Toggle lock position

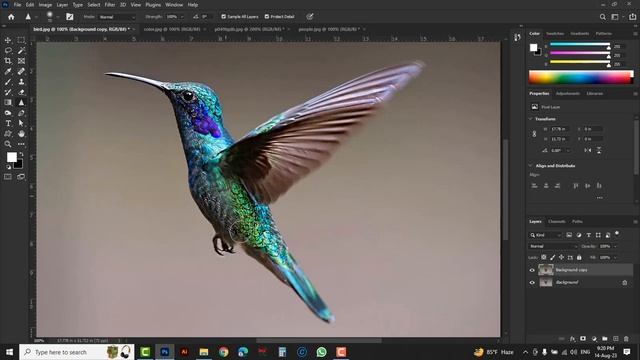click(561, 257)
